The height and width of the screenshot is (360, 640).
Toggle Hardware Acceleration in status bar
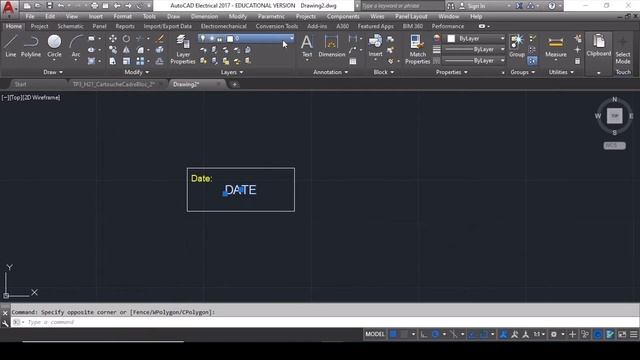pos(598,334)
